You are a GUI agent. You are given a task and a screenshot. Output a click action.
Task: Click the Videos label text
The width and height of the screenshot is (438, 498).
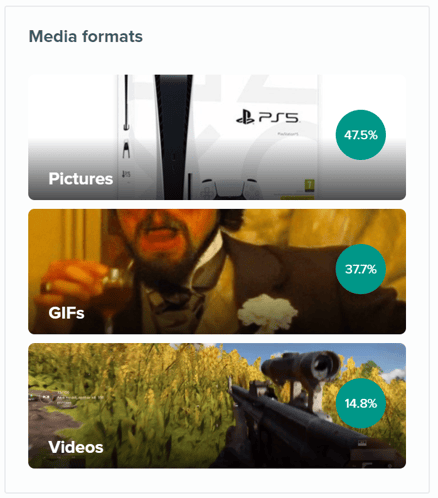[76, 447]
